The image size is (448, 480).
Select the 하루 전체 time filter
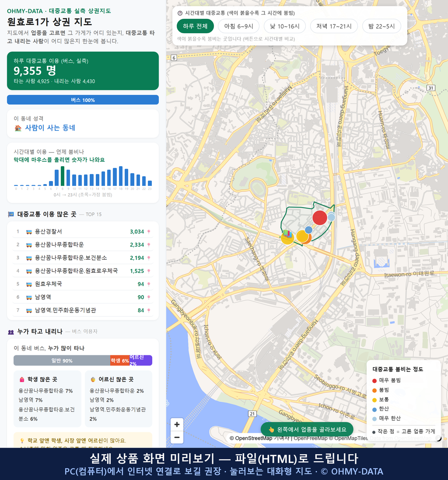[195, 26]
